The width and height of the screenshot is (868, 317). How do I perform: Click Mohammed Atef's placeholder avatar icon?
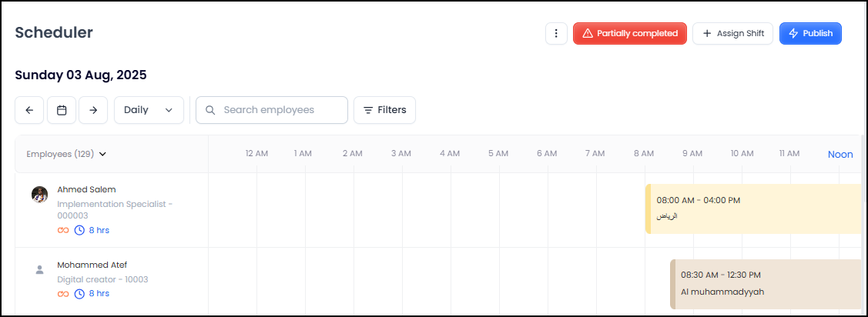(x=39, y=270)
